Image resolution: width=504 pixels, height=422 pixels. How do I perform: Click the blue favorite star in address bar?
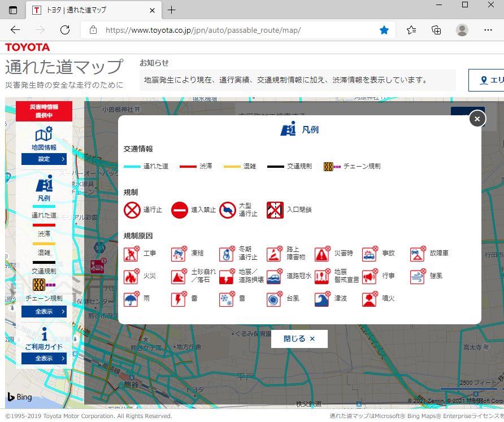point(384,30)
